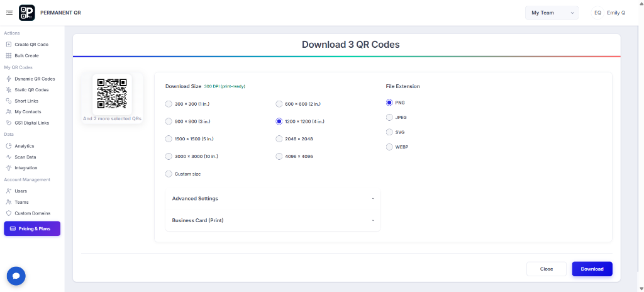Click the Integration lightbulb icon

[x=9, y=168]
